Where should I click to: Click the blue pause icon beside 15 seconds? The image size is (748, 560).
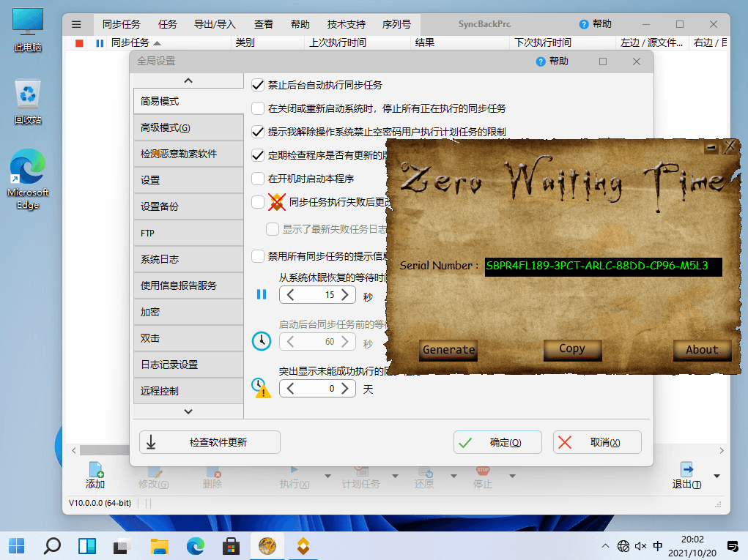pos(262,294)
